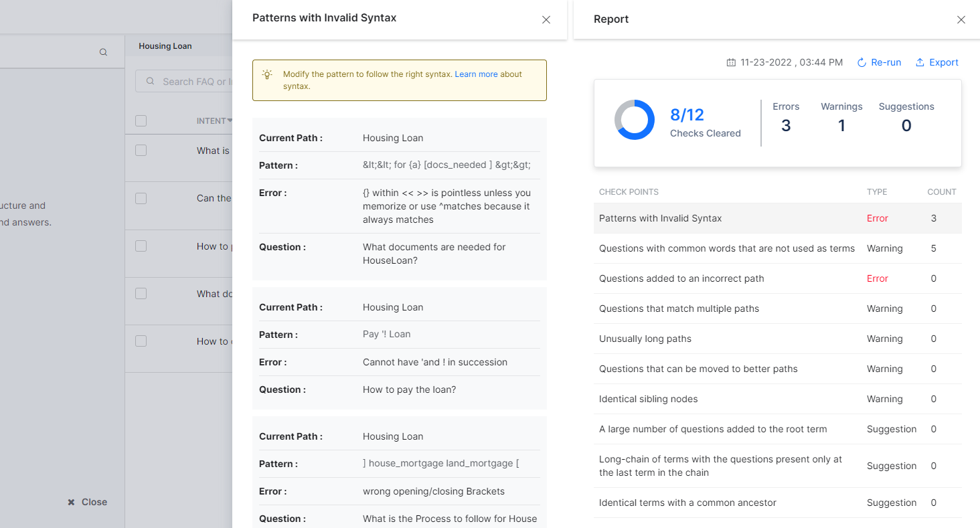
Task: Click the lightbulb tip icon
Action: click(267, 74)
